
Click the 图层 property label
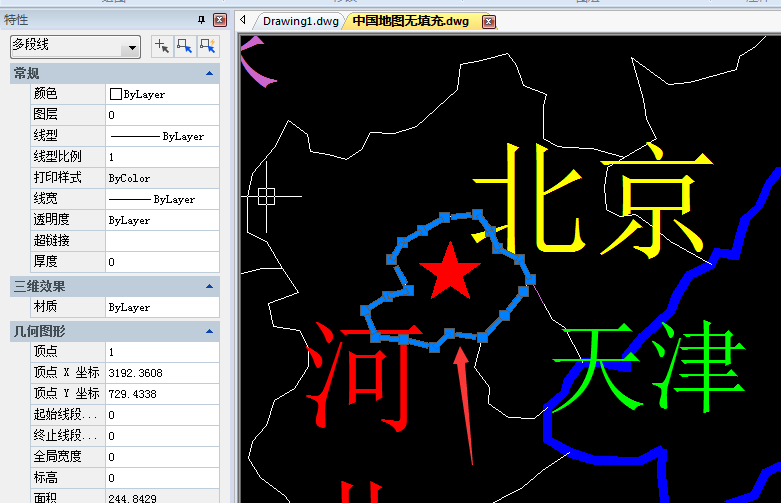click(45, 115)
